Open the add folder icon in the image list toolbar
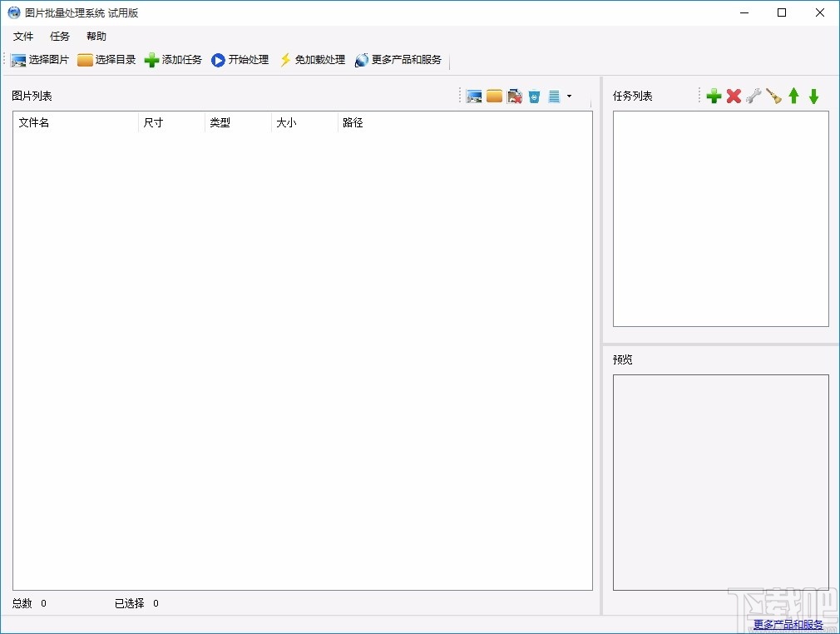The image size is (840, 634). (x=494, y=96)
